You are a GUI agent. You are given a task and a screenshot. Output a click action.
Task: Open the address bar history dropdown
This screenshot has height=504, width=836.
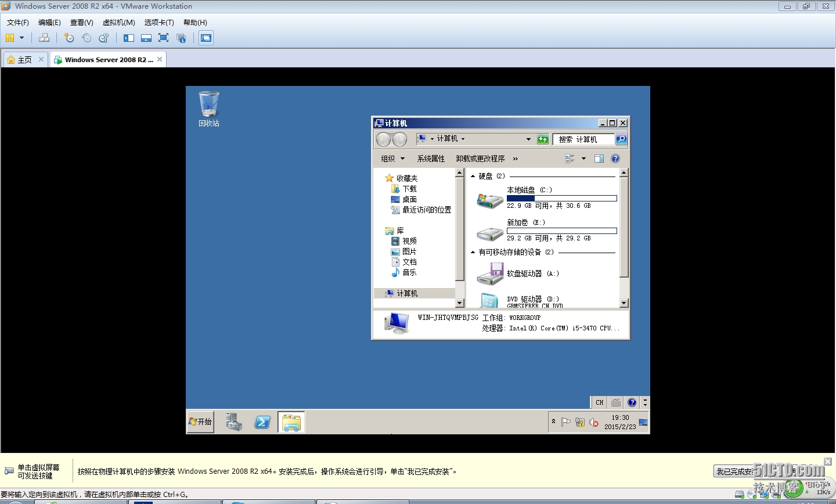point(528,139)
